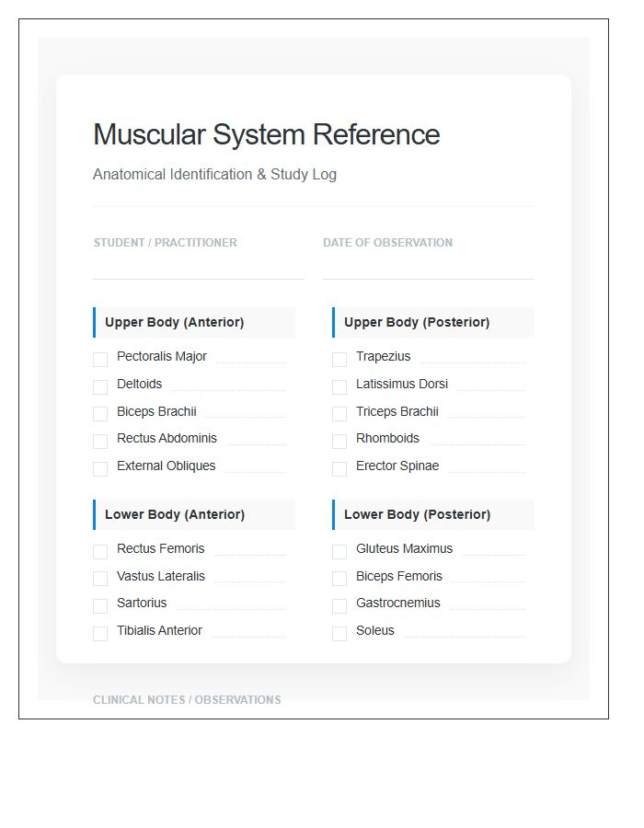Click the Anatomical Identification & Study Log subtitle
This screenshot has height=828, width=644.
tap(215, 174)
